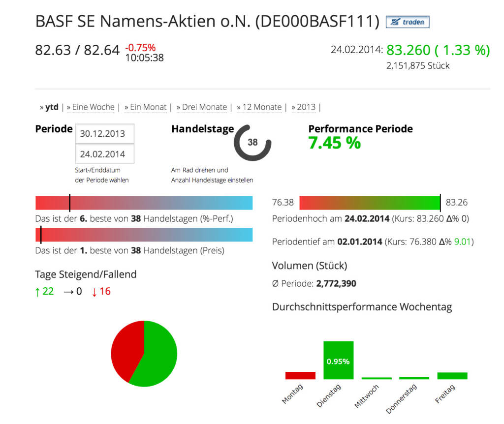Select Drei Monate time range
This screenshot has height=424, width=504.
(x=204, y=107)
